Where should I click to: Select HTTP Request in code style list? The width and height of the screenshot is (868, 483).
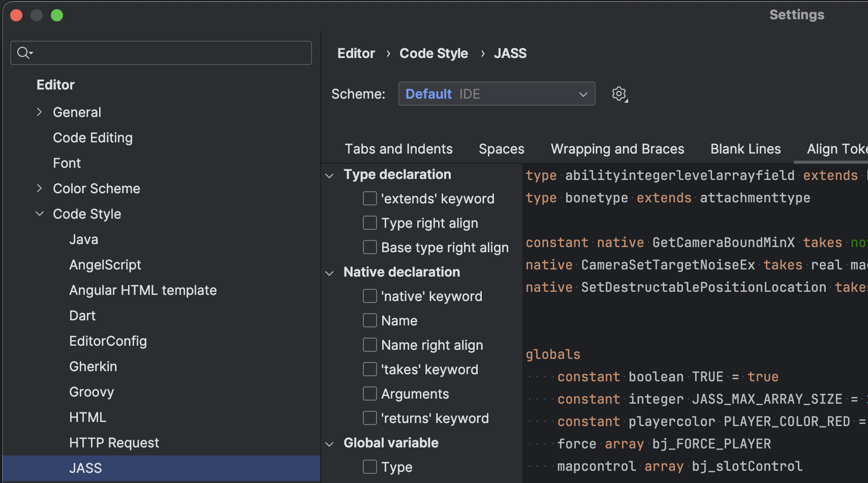(x=114, y=443)
